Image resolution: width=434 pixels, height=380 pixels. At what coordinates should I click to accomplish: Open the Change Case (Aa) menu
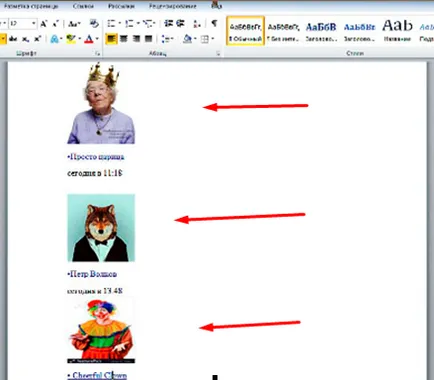click(74, 24)
